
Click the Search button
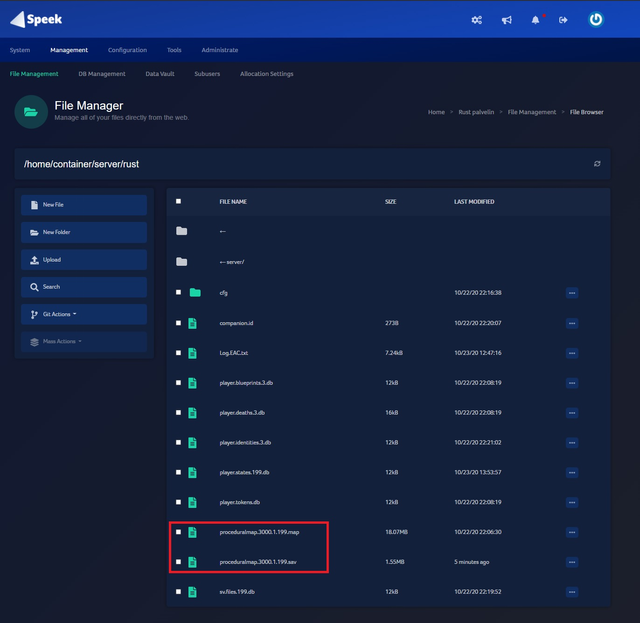click(x=84, y=287)
